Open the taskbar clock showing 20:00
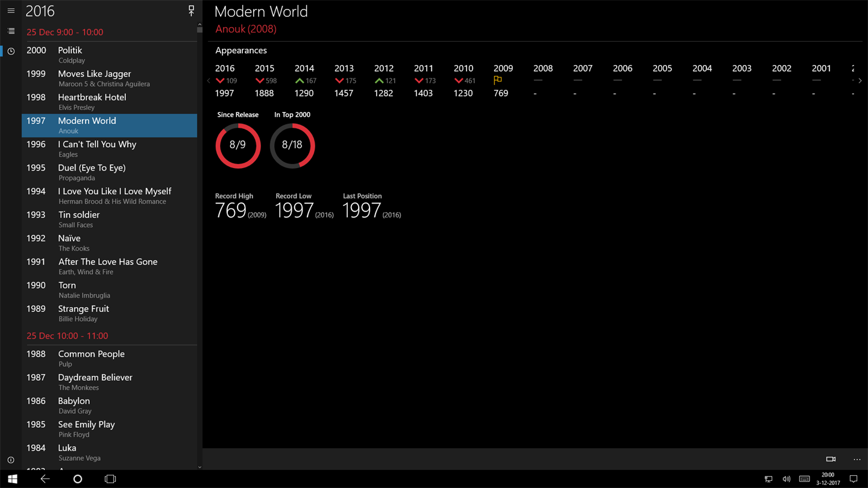The height and width of the screenshot is (488, 868). pyautogui.click(x=828, y=479)
